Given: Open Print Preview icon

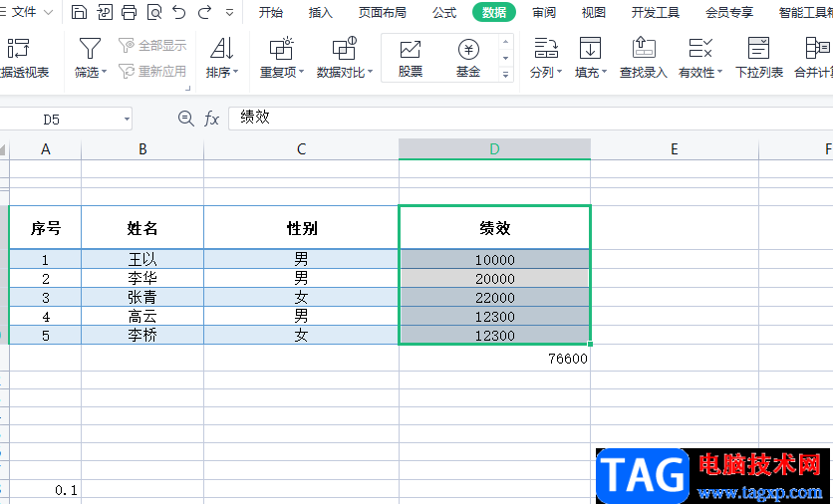Looking at the screenshot, I should [154, 12].
